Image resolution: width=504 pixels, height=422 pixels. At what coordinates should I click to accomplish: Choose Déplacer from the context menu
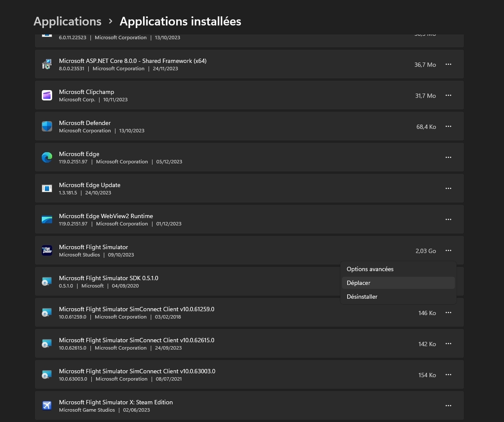click(359, 283)
